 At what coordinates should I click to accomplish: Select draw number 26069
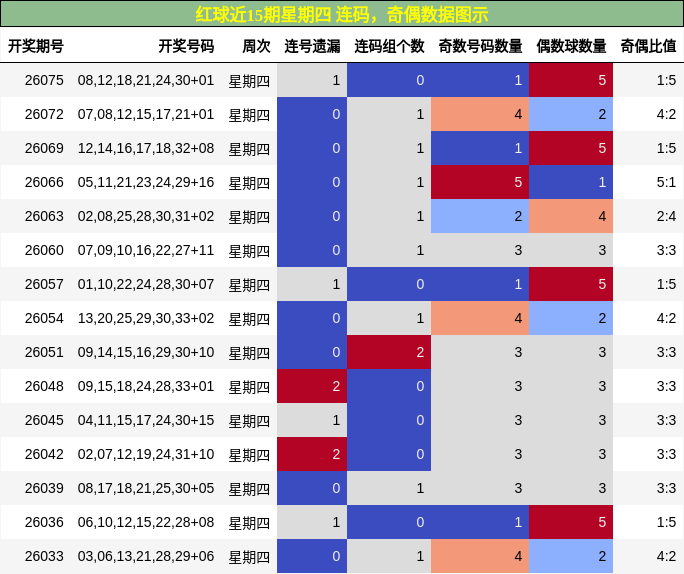pyautogui.click(x=44, y=148)
